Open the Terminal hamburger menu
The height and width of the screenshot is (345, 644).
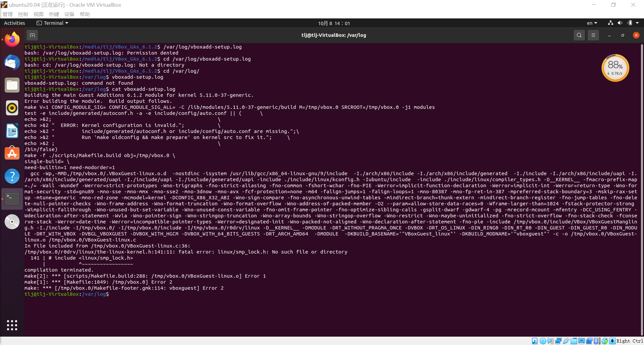point(593,35)
